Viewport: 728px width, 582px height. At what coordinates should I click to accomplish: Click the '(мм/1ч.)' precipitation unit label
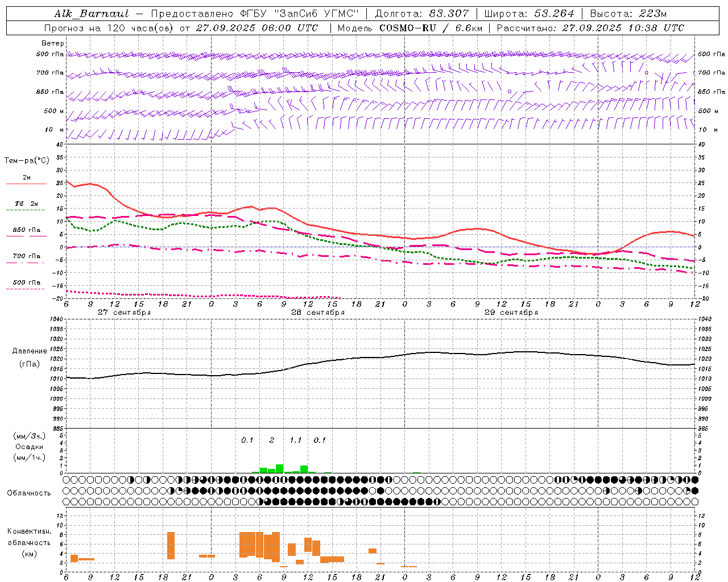tap(29, 458)
